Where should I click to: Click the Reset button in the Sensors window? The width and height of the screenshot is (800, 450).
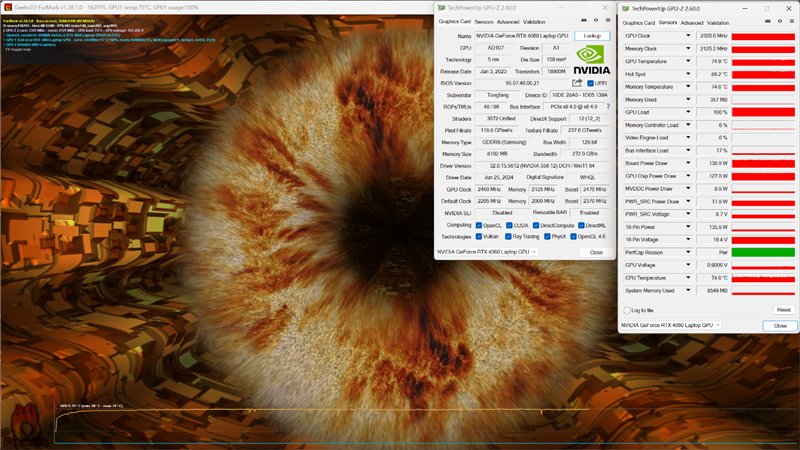click(784, 310)
